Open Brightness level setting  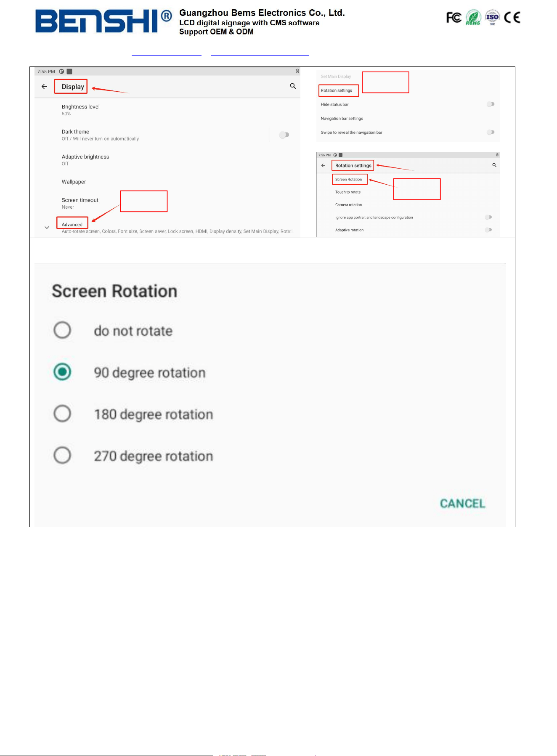tap(81, 110)
